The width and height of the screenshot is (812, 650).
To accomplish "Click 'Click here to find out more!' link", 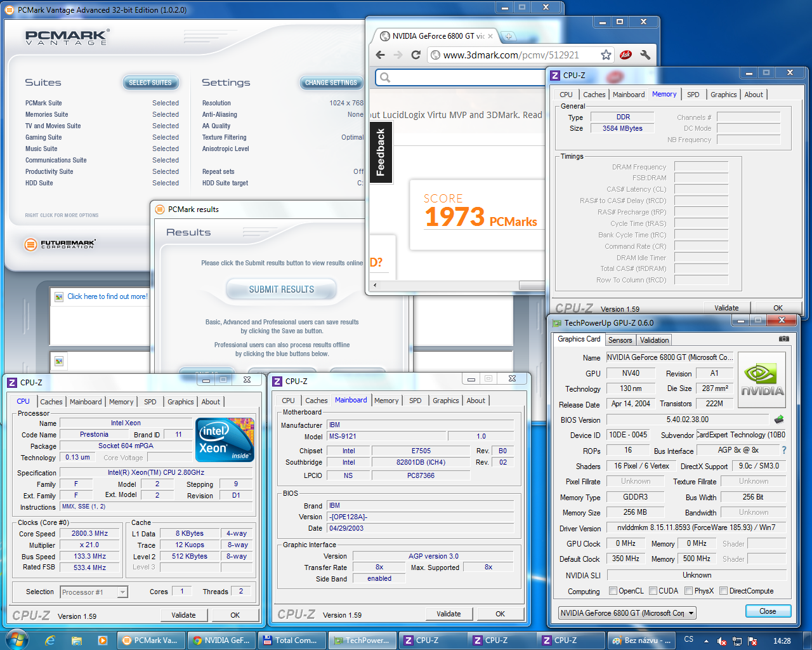I will [x=107, y=296].
